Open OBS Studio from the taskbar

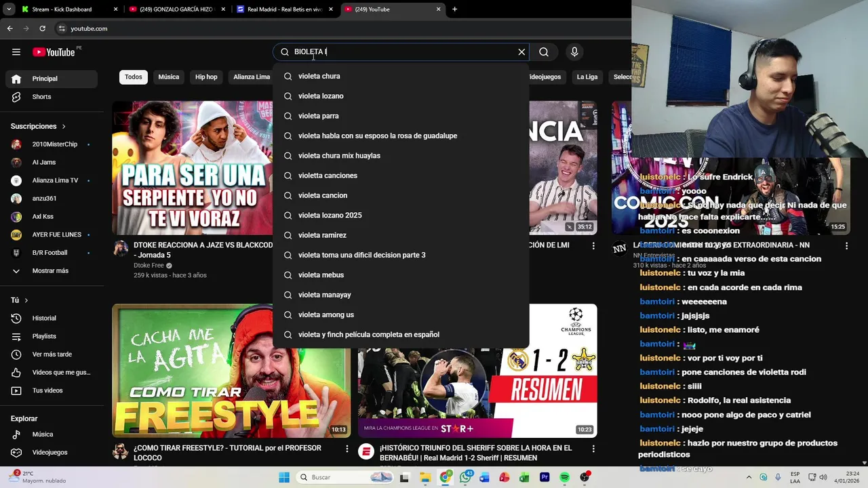point(585,477)
